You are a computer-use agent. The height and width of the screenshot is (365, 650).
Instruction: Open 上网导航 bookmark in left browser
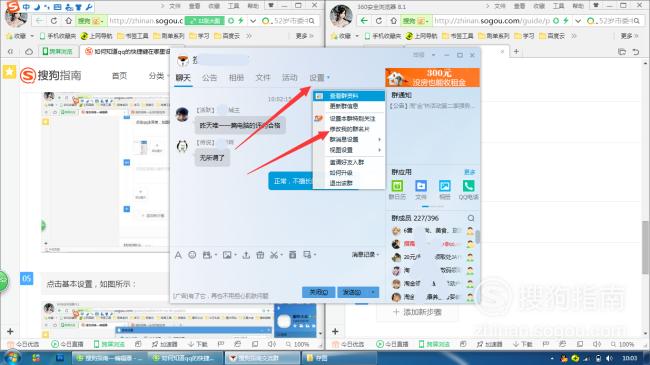pyautogui.click(x=96, y=36)
